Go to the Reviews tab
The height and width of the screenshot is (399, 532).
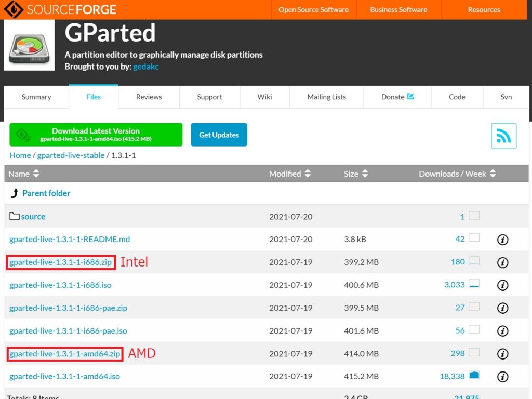pyautogui.click(x=149, y=97)
